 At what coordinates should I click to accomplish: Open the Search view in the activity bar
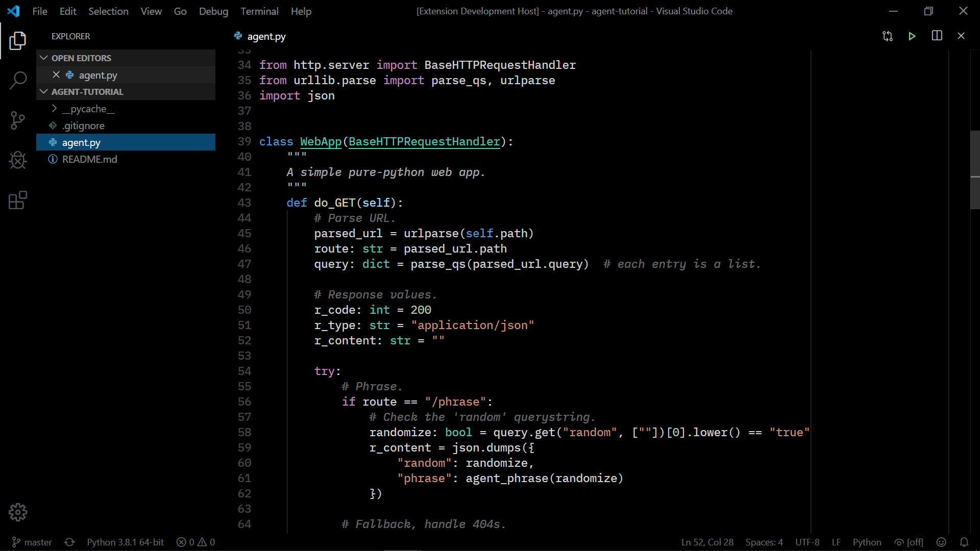coord(18,81)
